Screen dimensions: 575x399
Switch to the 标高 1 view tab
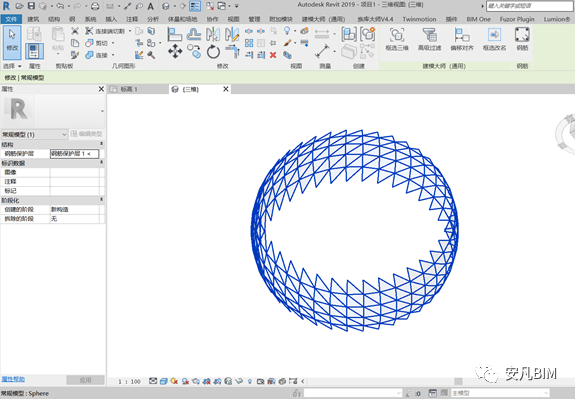pyautogui.click(x=129, y=89)
